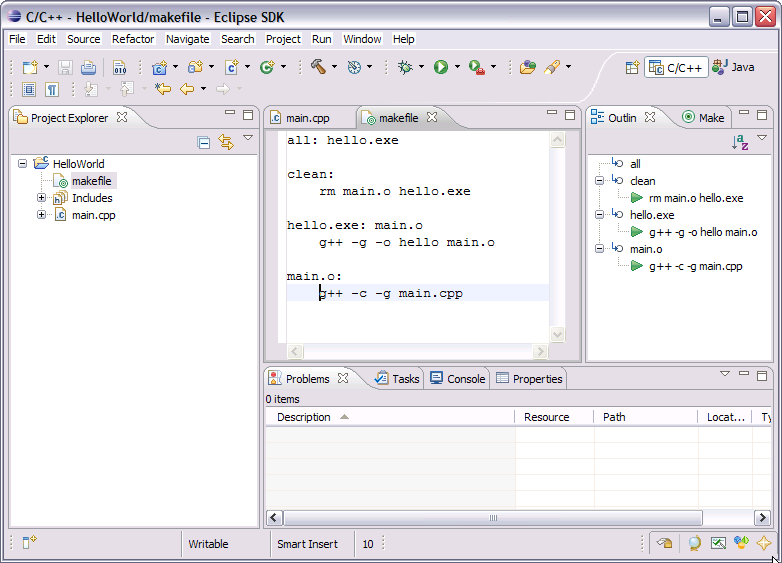Screen dimensions: 782x563
Task: Click 'hello.exe: main.o' line in editor
Action: pos(355,225)
